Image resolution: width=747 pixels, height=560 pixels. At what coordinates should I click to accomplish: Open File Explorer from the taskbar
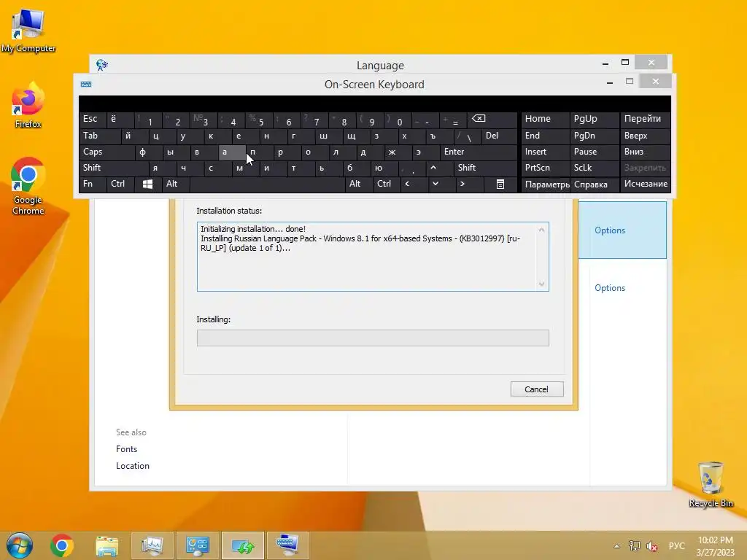point(107,545)
